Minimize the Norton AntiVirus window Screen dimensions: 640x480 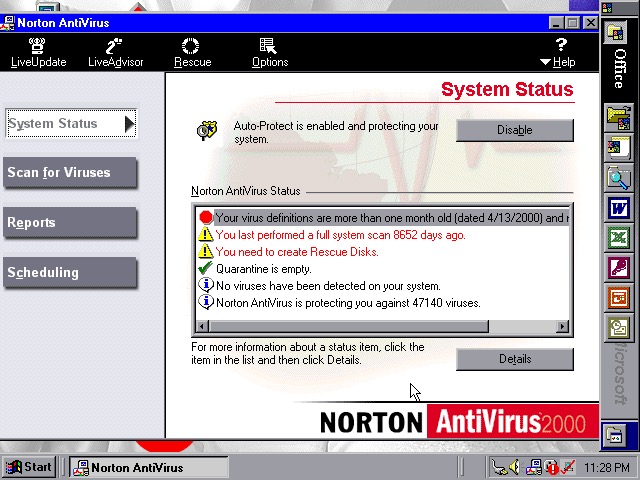(x=556, y=23)
